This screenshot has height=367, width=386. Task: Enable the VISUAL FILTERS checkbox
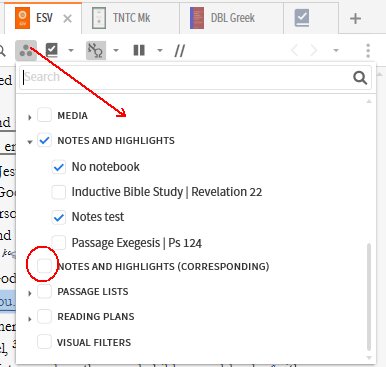click(44, 342)
